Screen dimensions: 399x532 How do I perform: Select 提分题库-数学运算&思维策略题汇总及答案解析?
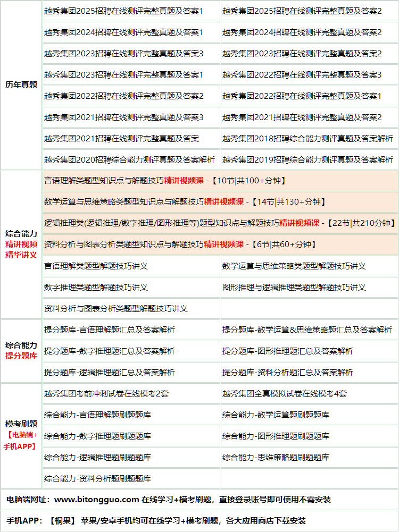pos(307,330)
